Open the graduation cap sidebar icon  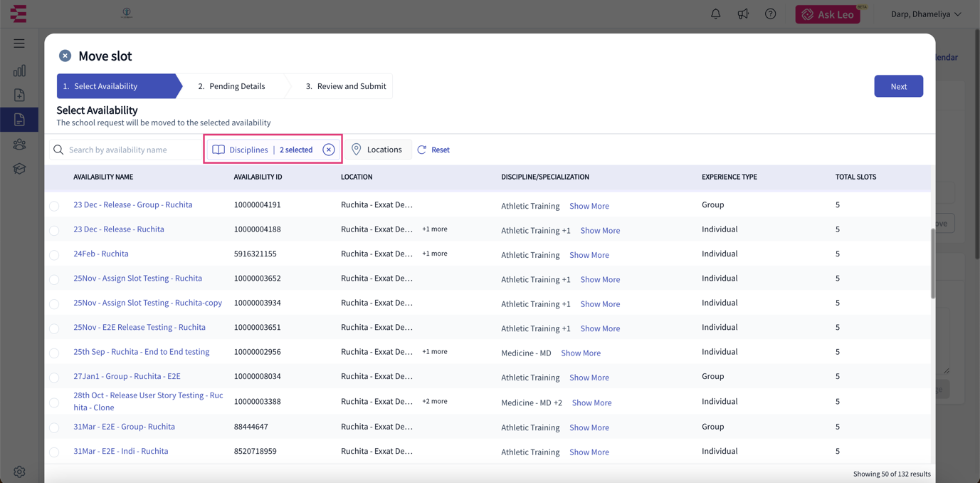click(19, 169)
